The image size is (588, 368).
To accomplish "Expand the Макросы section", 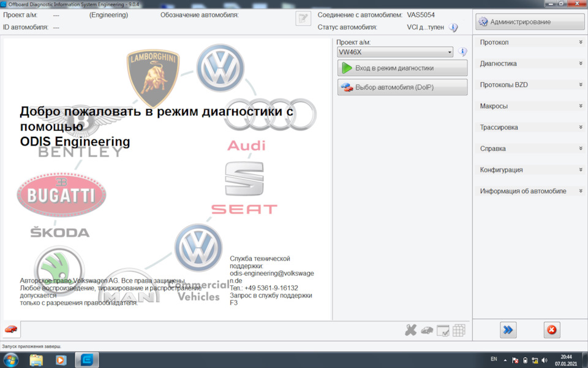I will coord(530,106).
